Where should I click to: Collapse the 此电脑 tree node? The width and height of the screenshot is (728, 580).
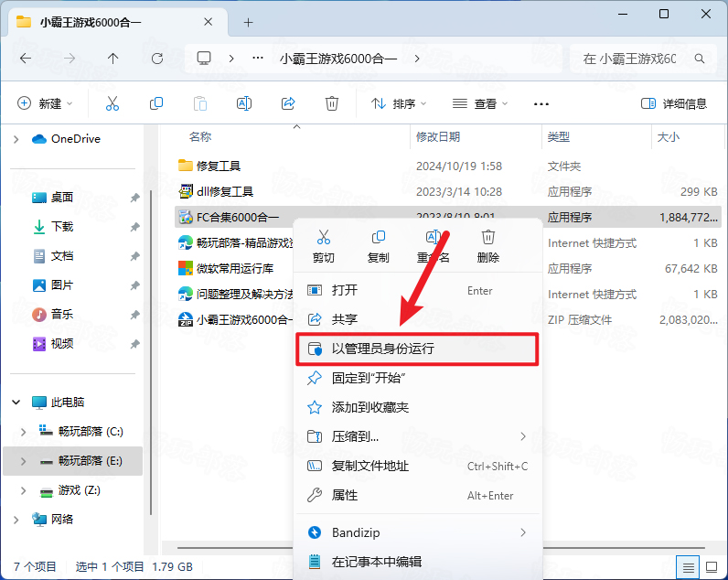click(x=16, y=403)
